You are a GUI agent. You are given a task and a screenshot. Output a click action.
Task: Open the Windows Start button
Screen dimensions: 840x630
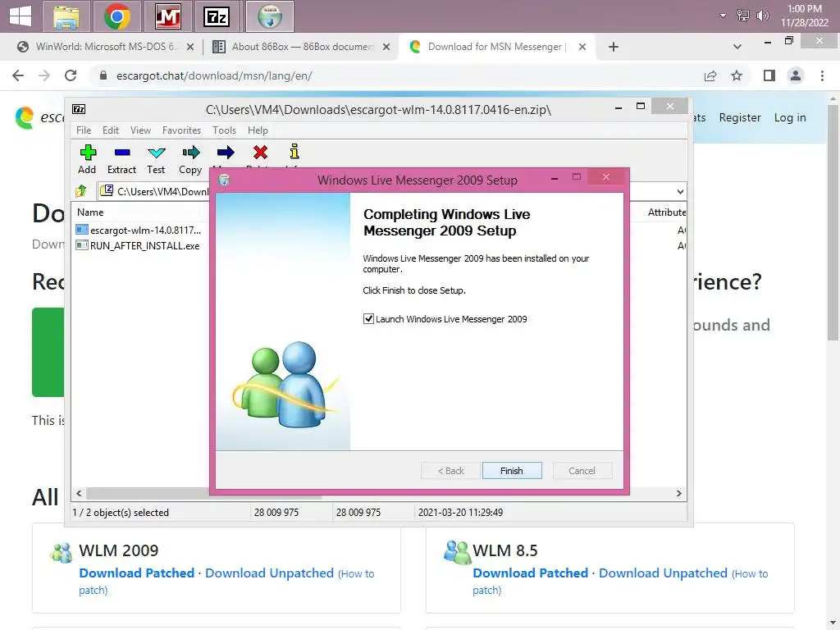[x=21, y=16]
